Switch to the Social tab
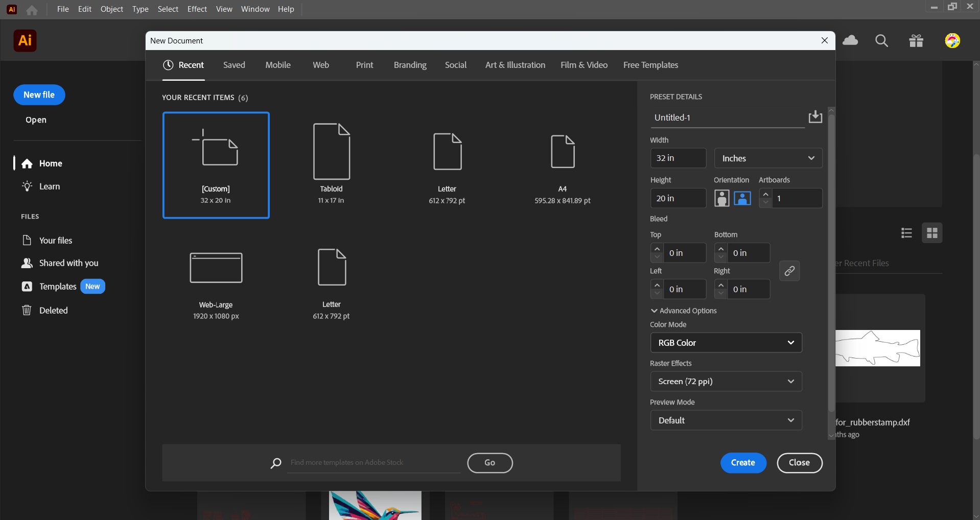This screenshot has width=980, height=520. (x=456, y=65)
